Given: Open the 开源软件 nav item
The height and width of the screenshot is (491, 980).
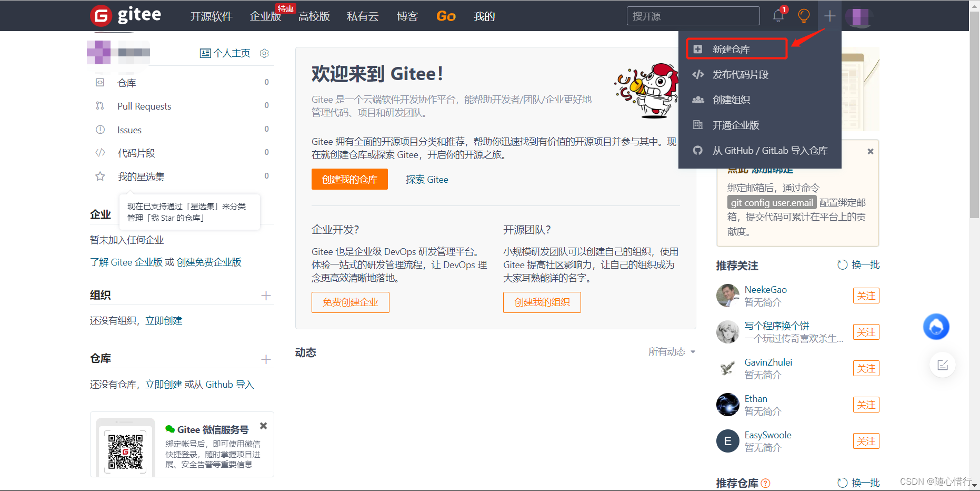Looking at the screenshot, I should (211, 16).
